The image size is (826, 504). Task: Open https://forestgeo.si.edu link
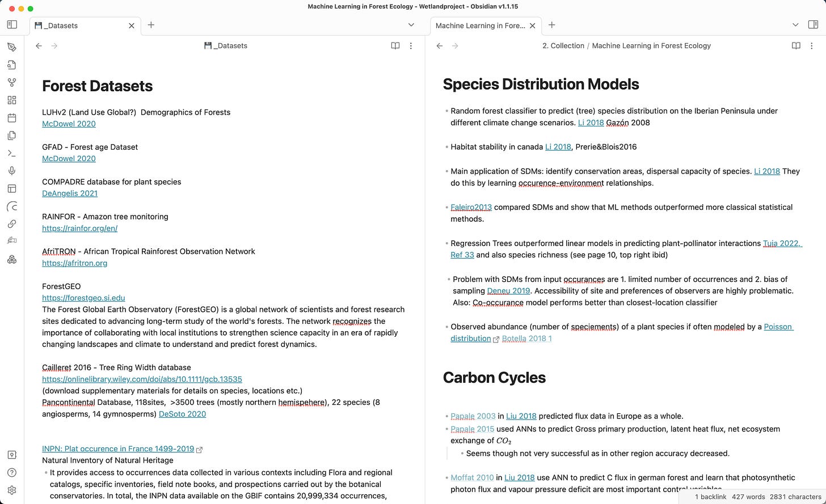pyautogui.click(x=83, y=298)
